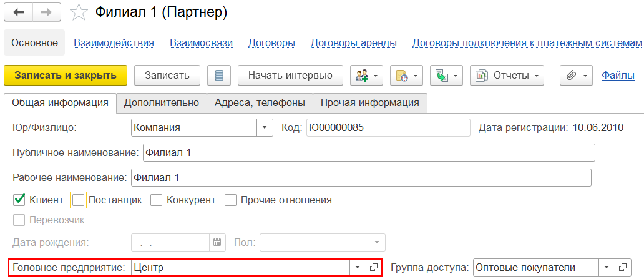644x279 pixels.
Task: Open the Центр head enterprise record
Action: (x=374, y=268)
